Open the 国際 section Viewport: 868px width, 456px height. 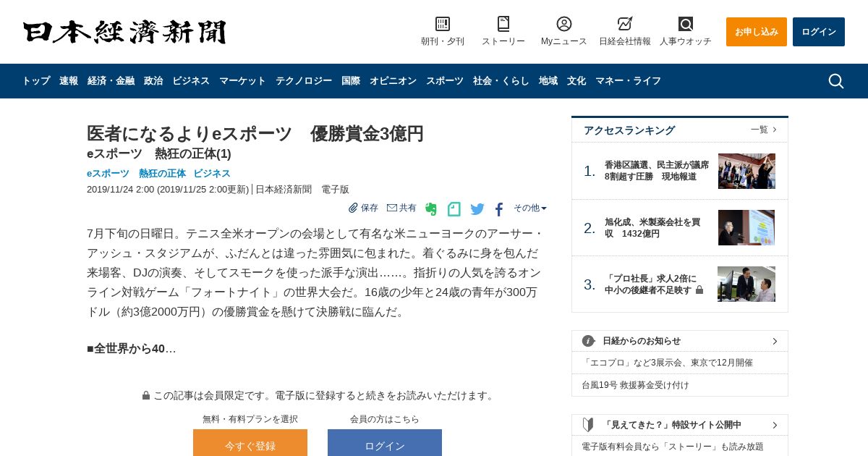(x=351, y=81)
